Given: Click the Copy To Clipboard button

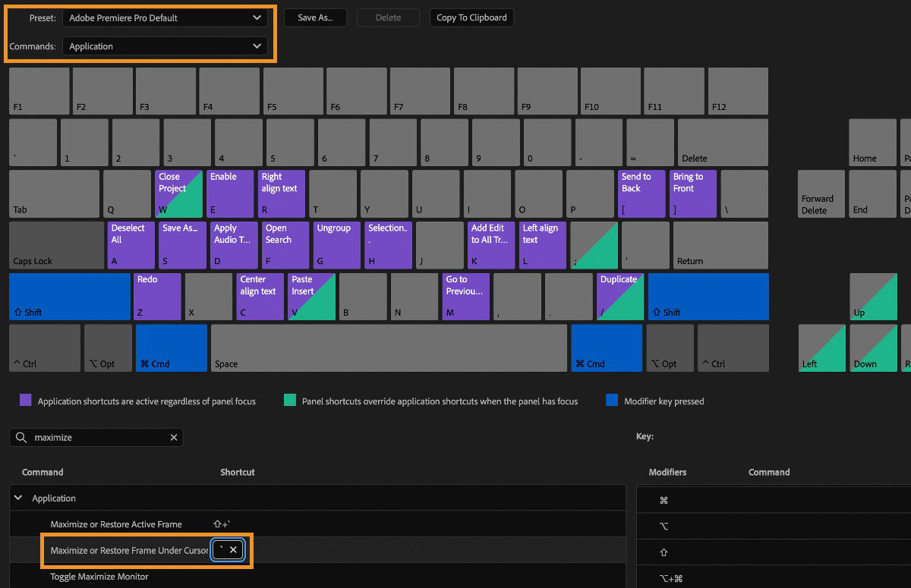Looking at the screenshot, I should tap(471, 17).
